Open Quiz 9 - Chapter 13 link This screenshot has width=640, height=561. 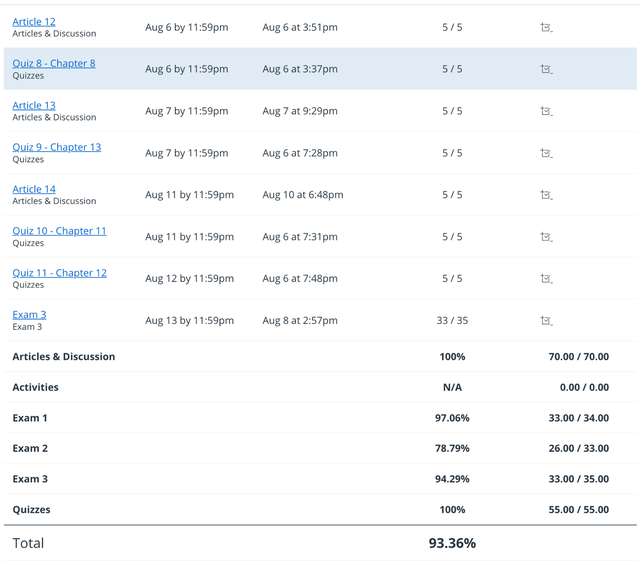click(56, 148)
